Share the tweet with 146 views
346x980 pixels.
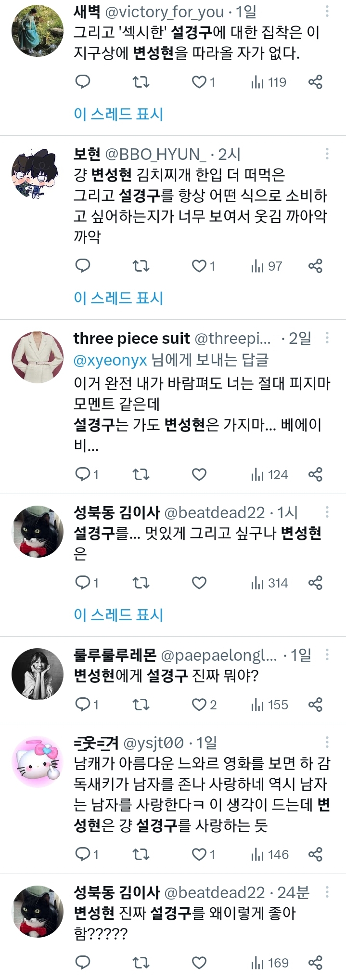(315, 855)
